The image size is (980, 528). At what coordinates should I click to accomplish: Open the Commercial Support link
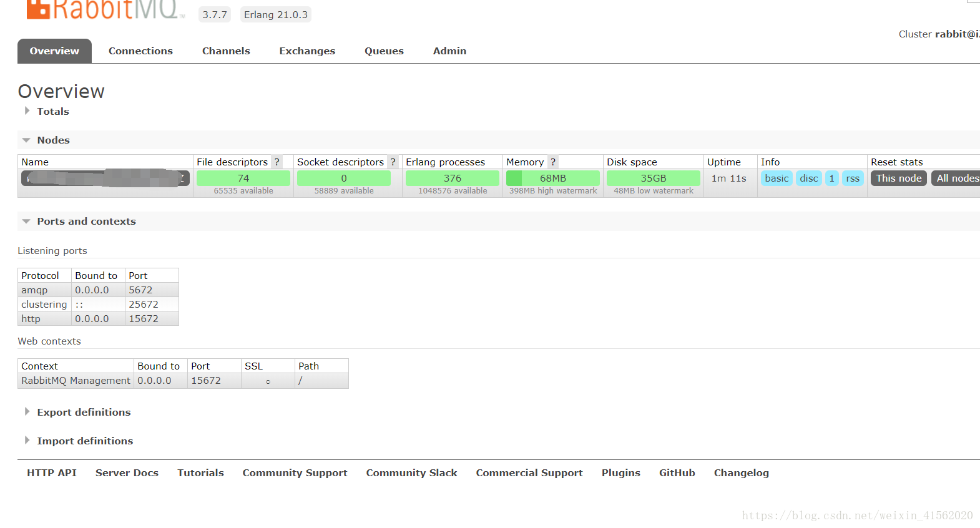pyautogui.click(x=529, y=472)
